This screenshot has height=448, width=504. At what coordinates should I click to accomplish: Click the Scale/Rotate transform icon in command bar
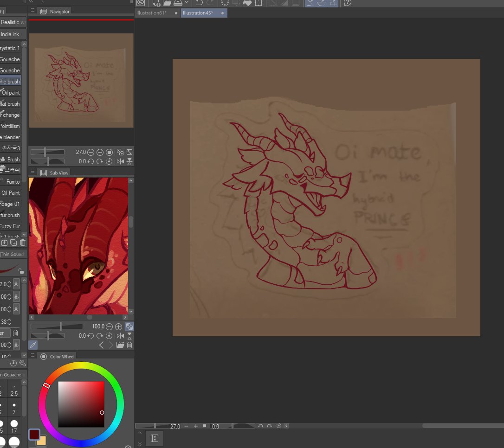click(258, 3)
